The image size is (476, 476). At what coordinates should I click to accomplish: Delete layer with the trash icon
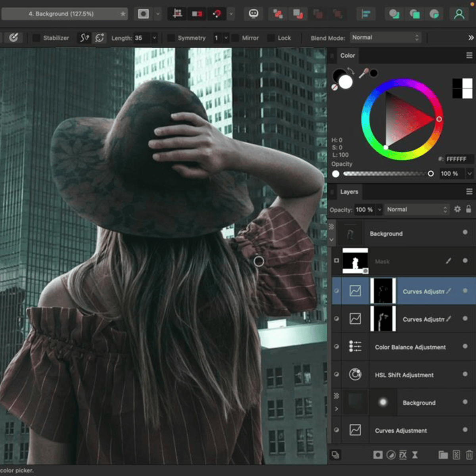pyautogui.click(x=469, y=455)
